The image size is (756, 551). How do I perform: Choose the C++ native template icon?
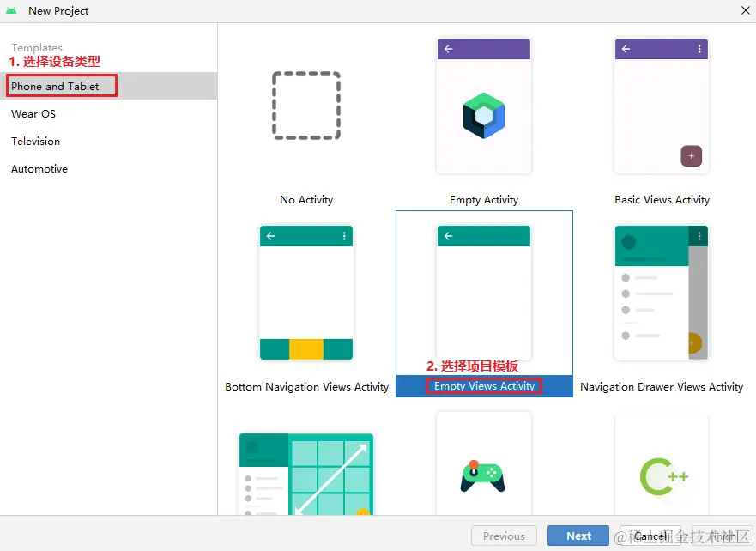click(x=664, y=476)
